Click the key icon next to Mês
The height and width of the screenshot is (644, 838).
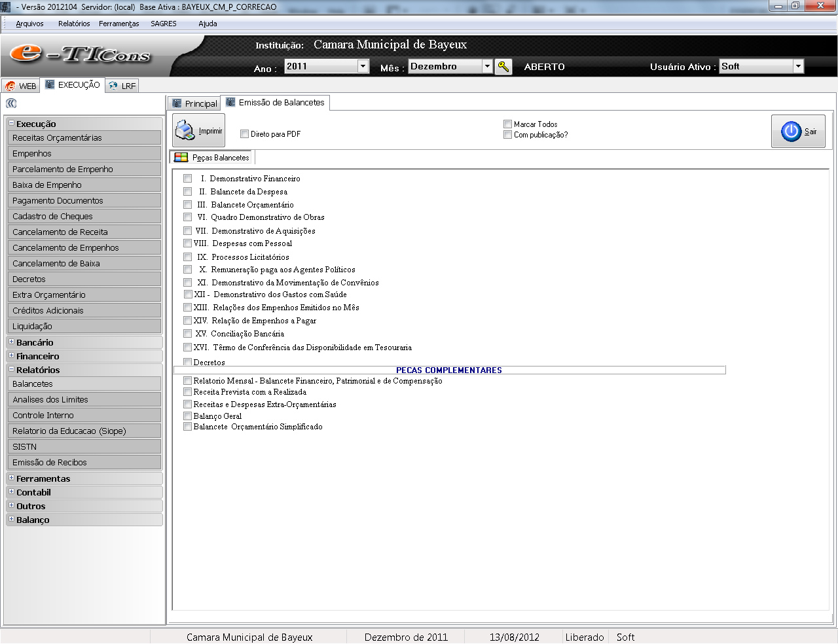(503, 67)
